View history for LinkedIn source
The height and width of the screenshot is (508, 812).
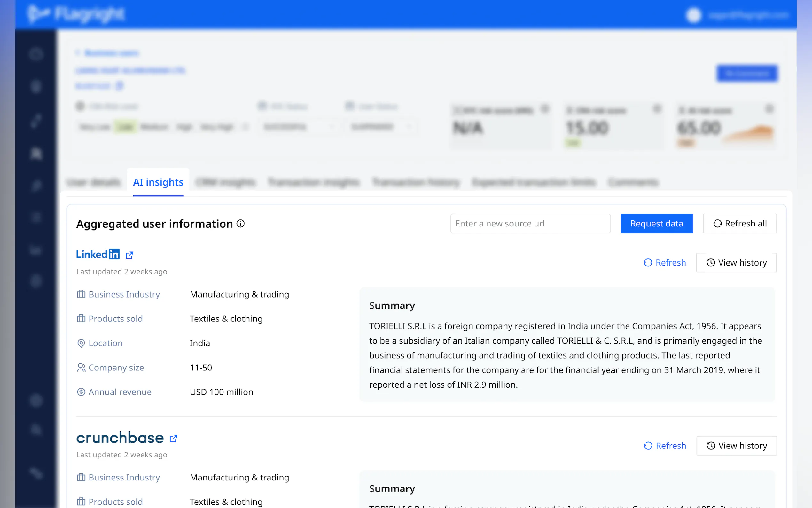pyautogui.click(x=736, y=262)
